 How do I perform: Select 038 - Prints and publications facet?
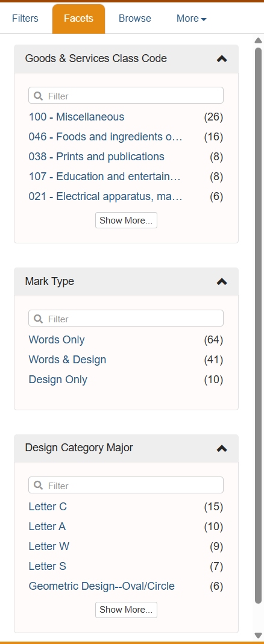96,157
